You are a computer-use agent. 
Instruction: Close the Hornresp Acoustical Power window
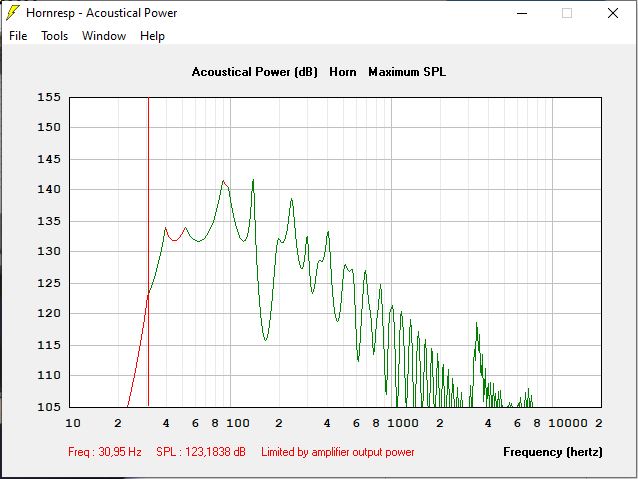[x=613, y=13]
